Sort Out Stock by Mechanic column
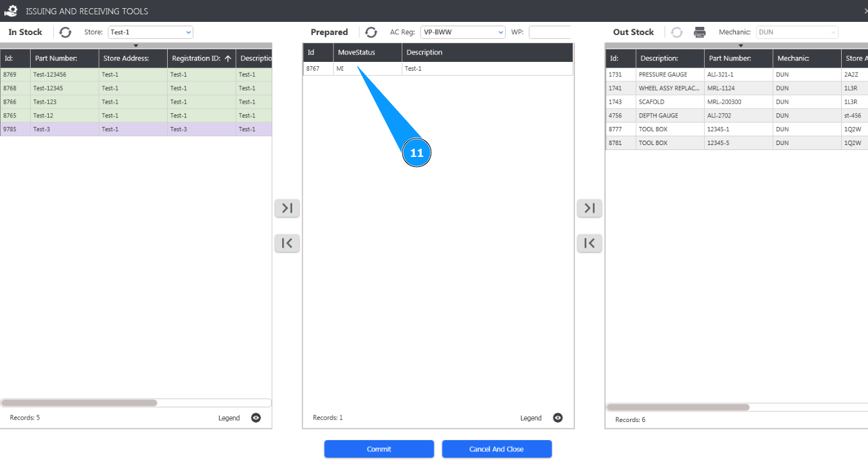 point(807,59)
